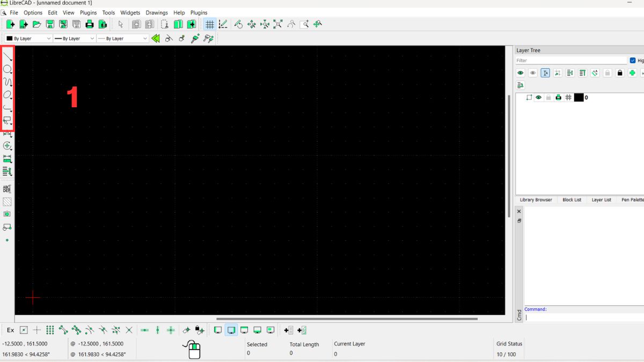Toggle snap intersection X icon
This screenshot has width=644, height=362.
[129, 330]
